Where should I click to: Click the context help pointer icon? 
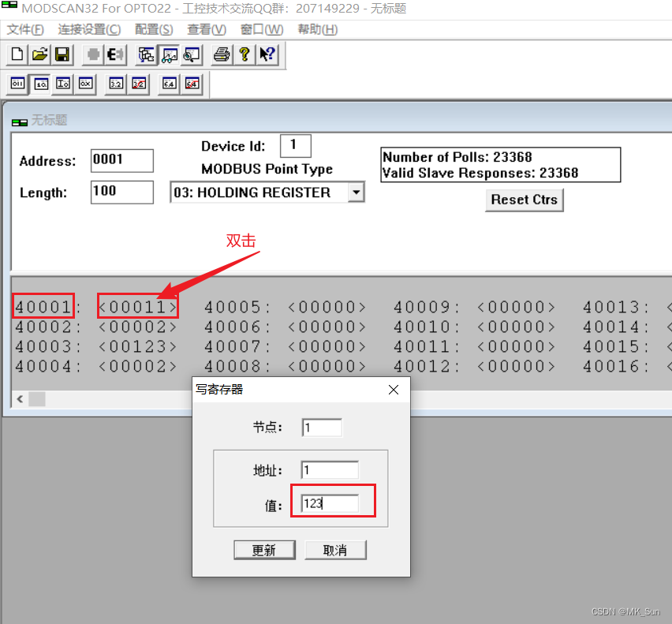[x=267, y=54]
